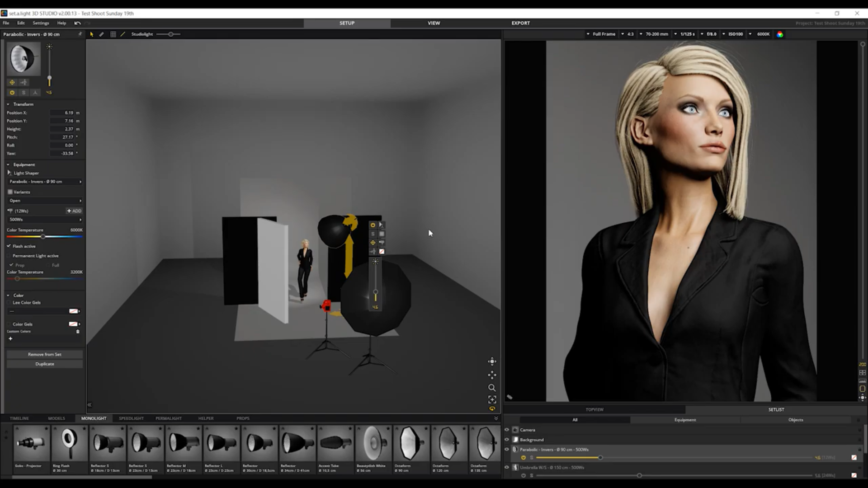
Task: Open the SPEEDLIGHT equipment tab
Action: click(x=131, y=418)
